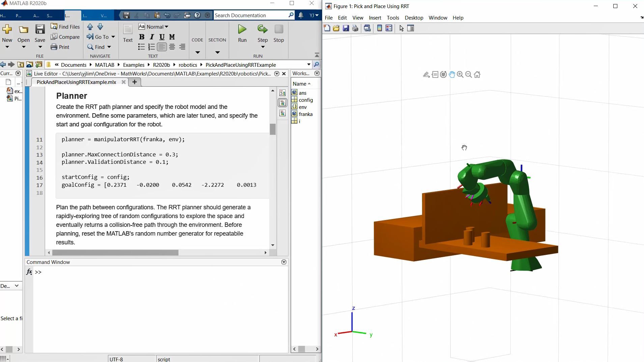644x362 pixels.
Task: Click the Zoom In magnifier on the figure
Action: click(x=460, y=74)
